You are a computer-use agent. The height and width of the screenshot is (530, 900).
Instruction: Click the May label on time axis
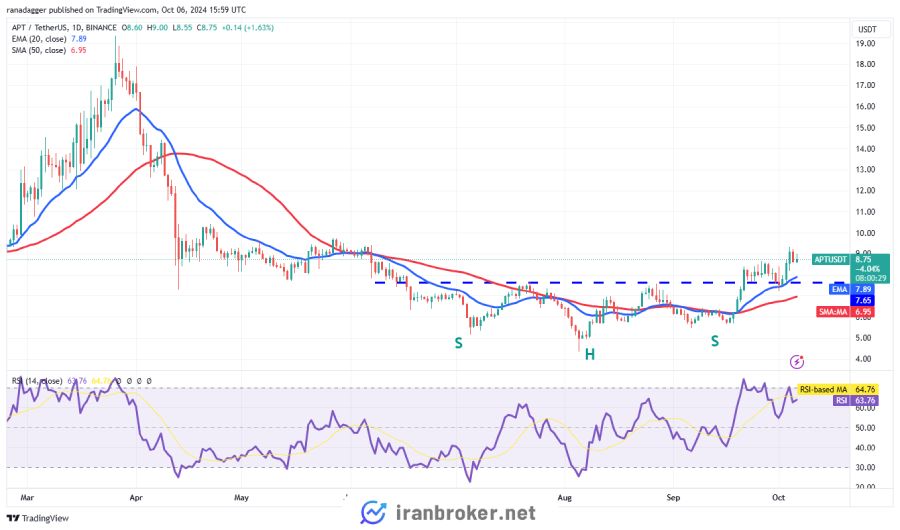[241, 497]
